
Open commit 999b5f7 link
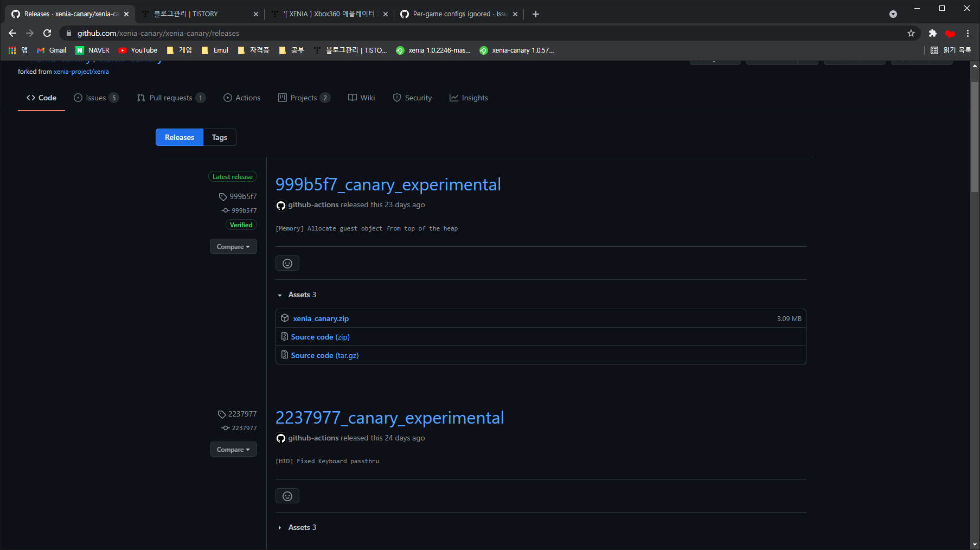click(x=239, y=210)
